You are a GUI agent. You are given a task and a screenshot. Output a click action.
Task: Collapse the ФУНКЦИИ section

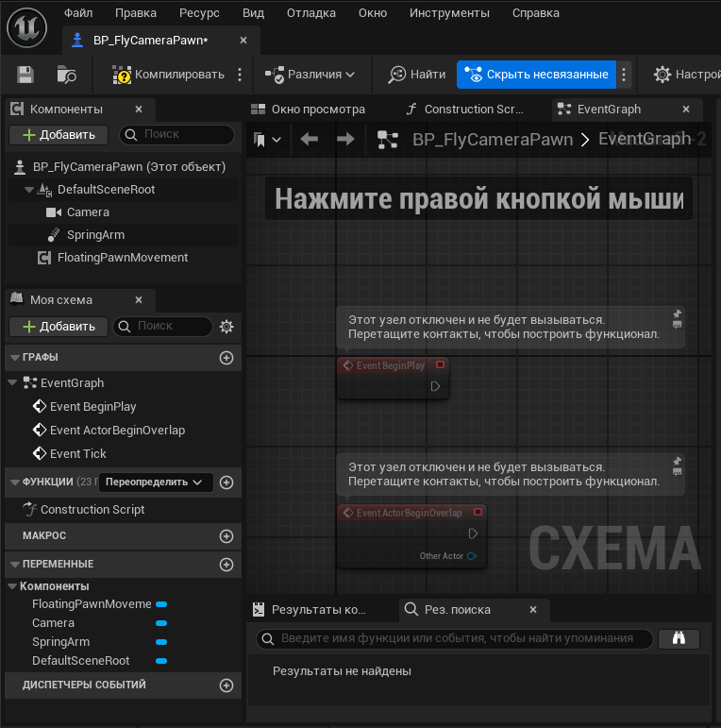[x=15, y=483]
